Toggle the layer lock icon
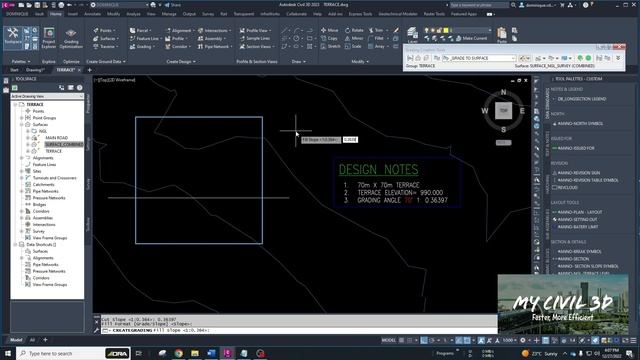 [440, 30]
